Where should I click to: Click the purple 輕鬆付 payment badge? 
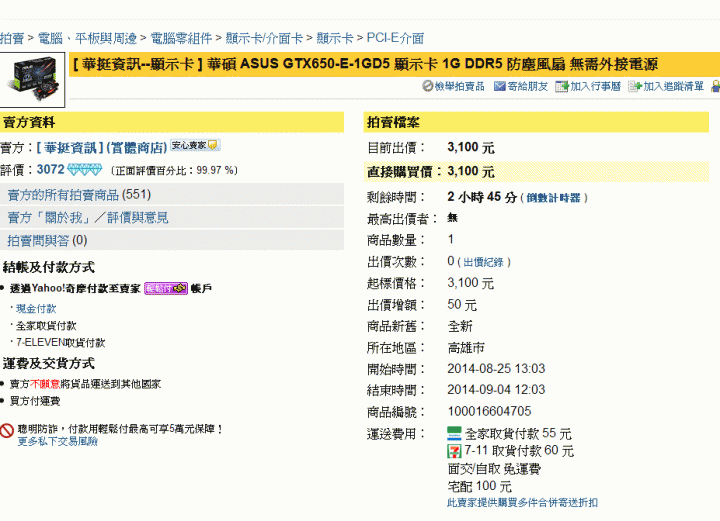166,288
